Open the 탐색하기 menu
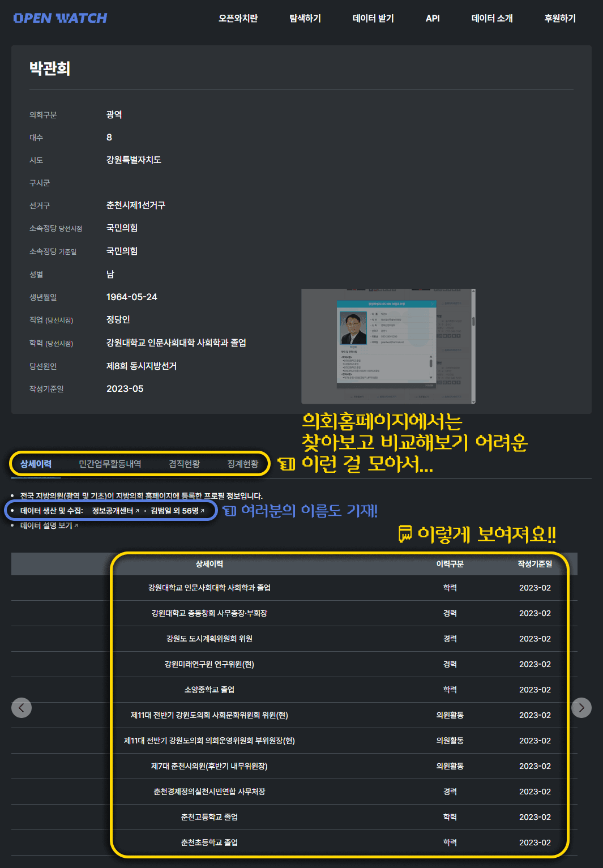This screenshot has height=868, width=603. 305,18
